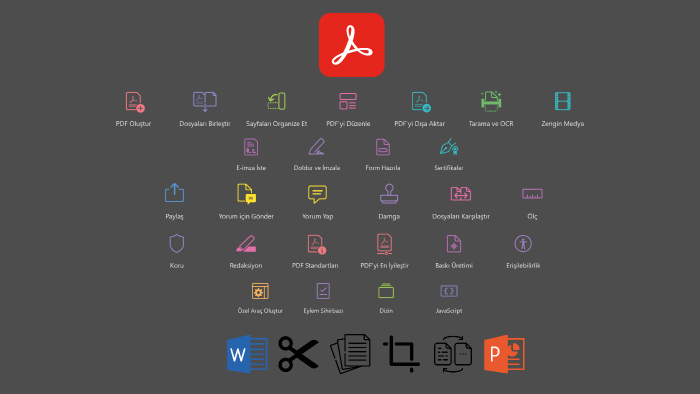Choose the Tarama ve OCR icon
Viewport: 700px width, 394px height.
[x=491, y=101]
